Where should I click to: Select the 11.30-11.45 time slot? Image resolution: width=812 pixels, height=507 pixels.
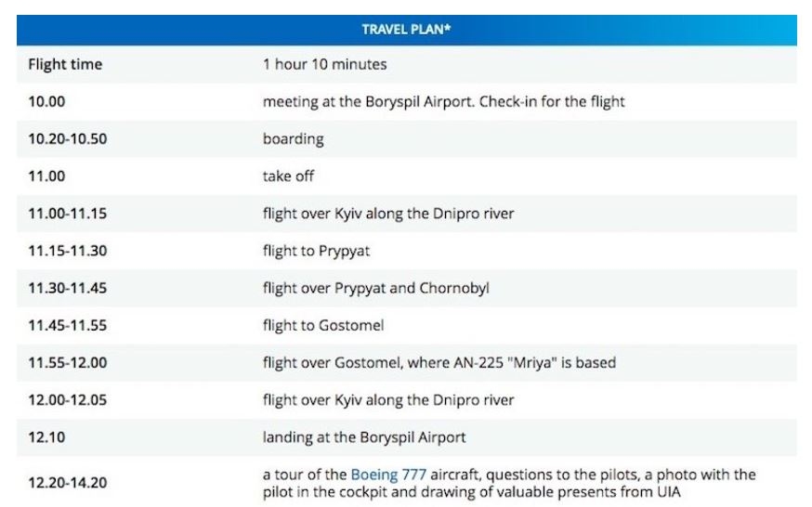click(67, 288)
